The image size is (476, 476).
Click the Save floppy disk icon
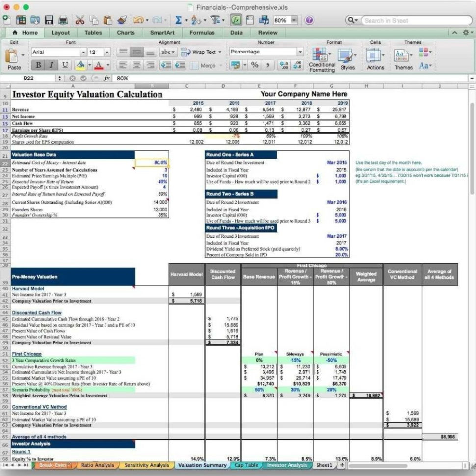49,20
